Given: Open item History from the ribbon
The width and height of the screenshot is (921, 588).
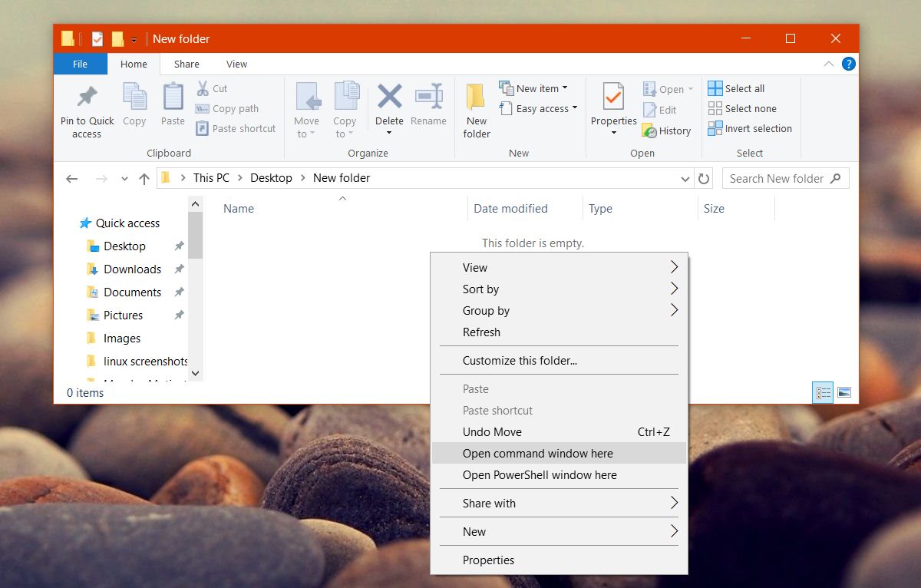Looking at the screenshot, I should coord(667,130).
